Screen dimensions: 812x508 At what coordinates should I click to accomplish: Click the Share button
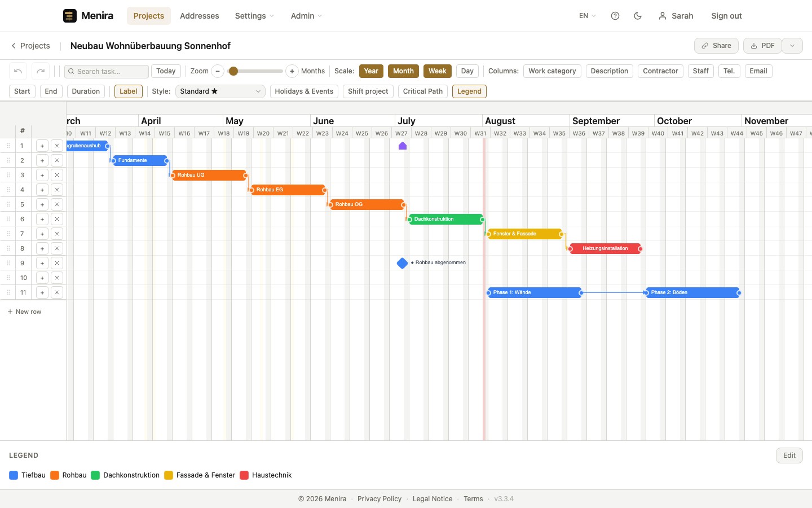(x=716, y=46)
